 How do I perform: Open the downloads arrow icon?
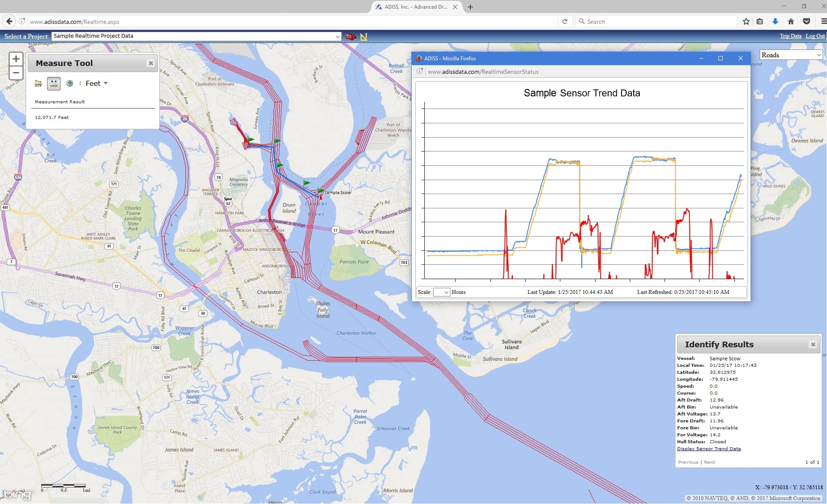click(775, 21)
